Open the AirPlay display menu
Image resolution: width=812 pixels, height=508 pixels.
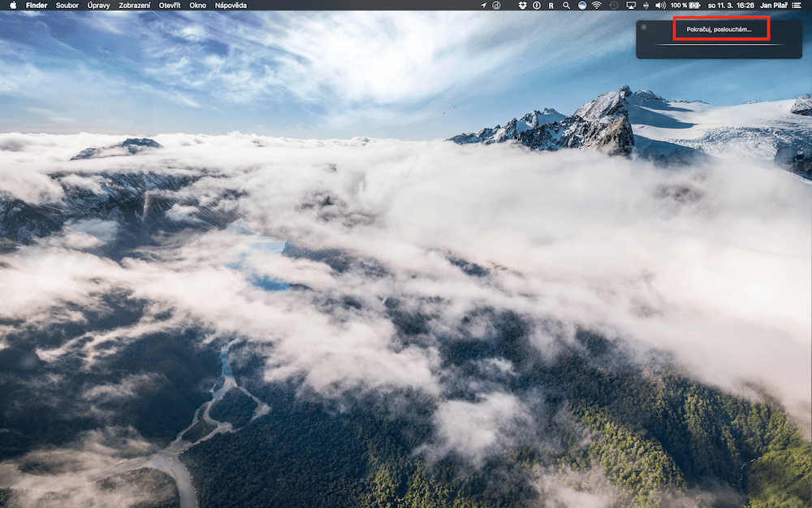(630, 5)
